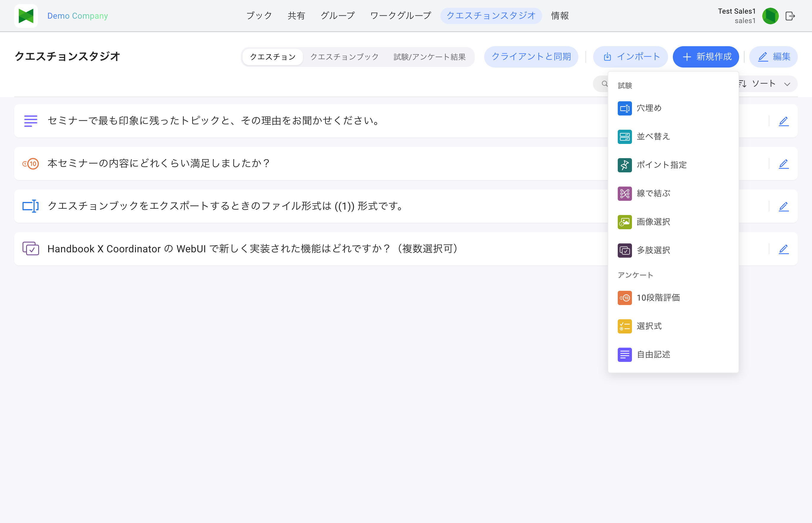Select the クエスチョンスタジオ nav item
The height and width of the screenshot is (523, 812).
[491, 16]
